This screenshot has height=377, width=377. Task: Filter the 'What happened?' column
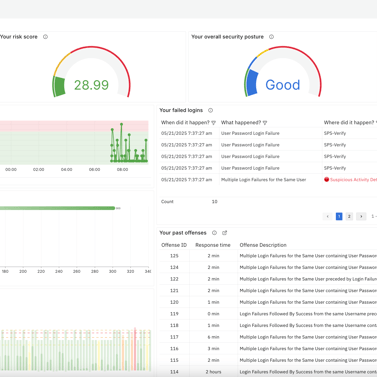[265, 123]
